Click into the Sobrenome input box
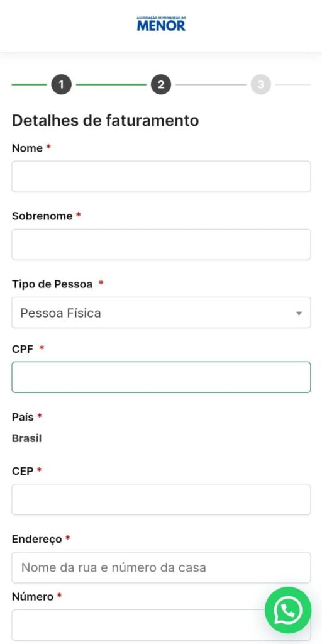This screenshot has height=644, width=322. [161, 245]
